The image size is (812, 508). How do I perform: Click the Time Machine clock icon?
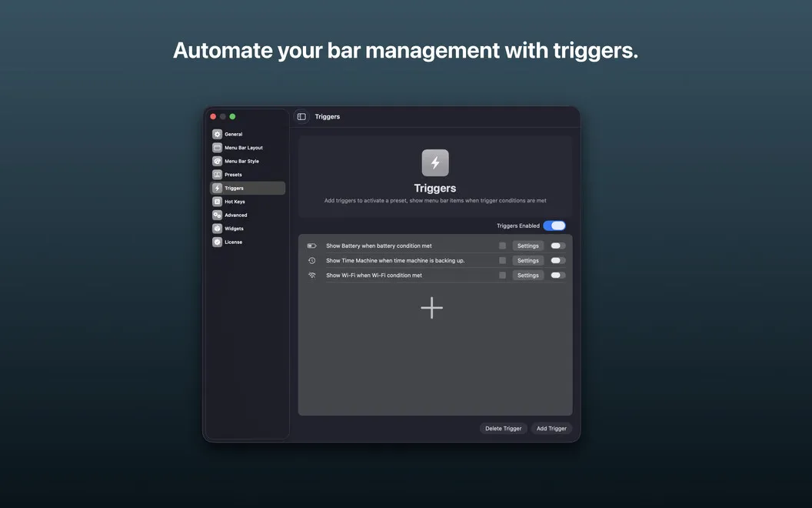click(x=311, y=261)
